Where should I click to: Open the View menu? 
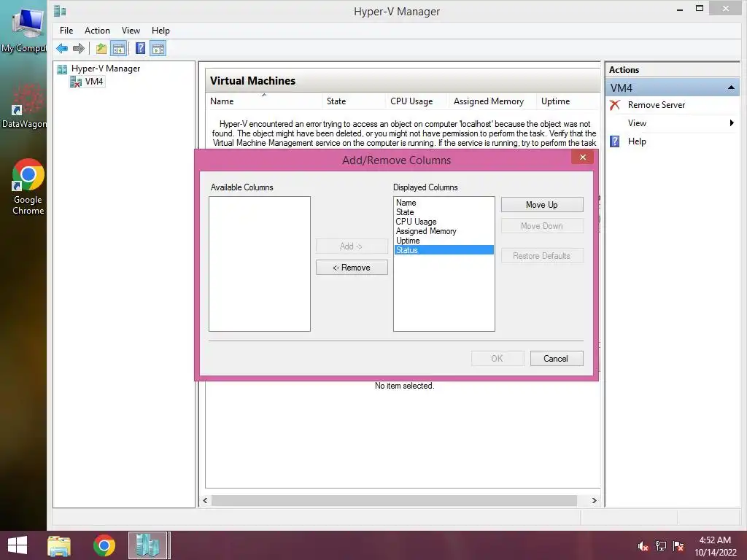tap(131, 31)
